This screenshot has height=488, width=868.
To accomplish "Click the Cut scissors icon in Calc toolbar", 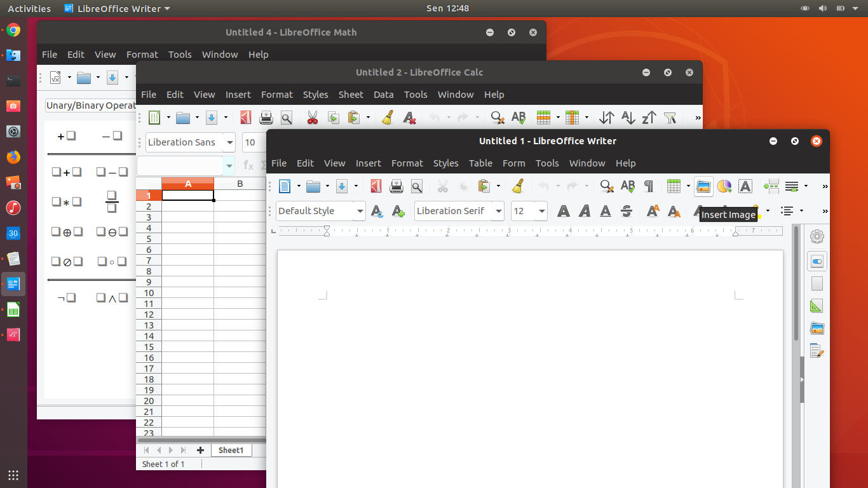I will 312,118.
